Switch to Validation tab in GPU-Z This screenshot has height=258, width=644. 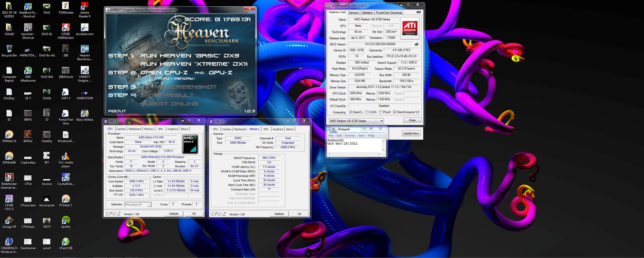(367, 13)
